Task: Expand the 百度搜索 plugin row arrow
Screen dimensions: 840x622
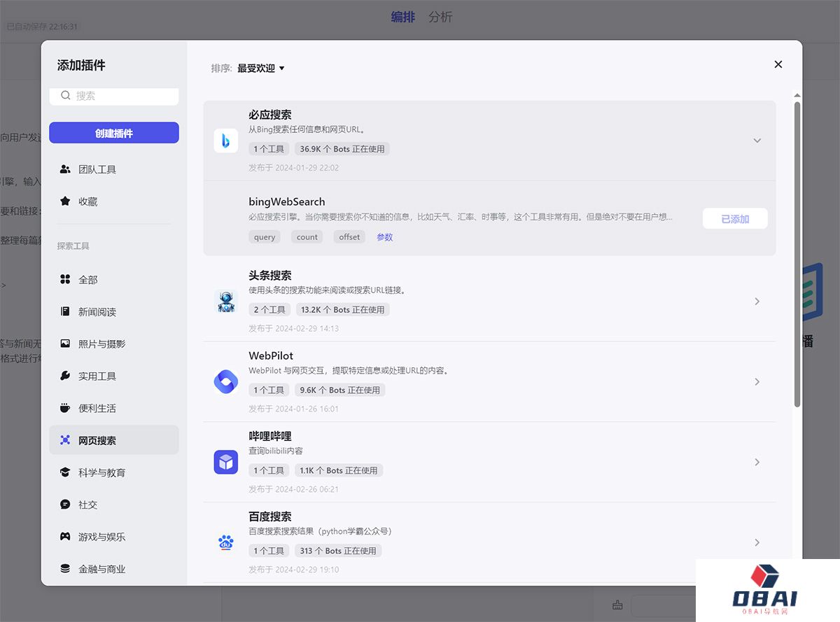Action: coord(757,543)
